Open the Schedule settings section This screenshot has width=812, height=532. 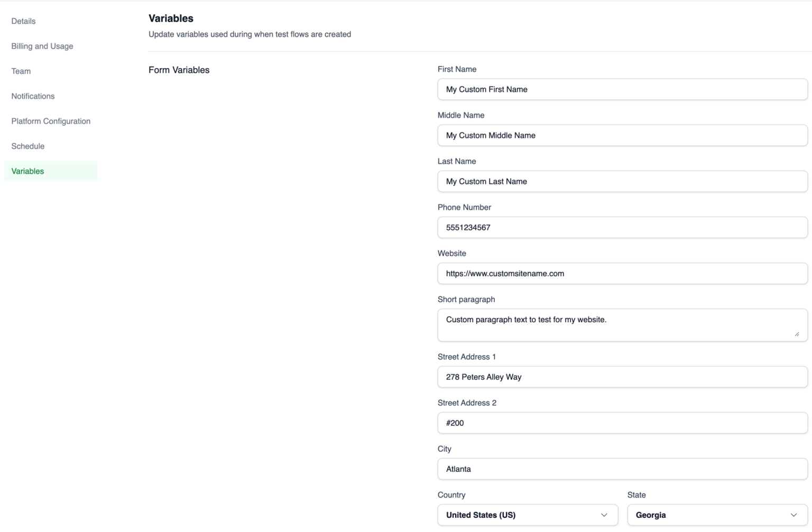pyautogui.click(x=28, y=146)
